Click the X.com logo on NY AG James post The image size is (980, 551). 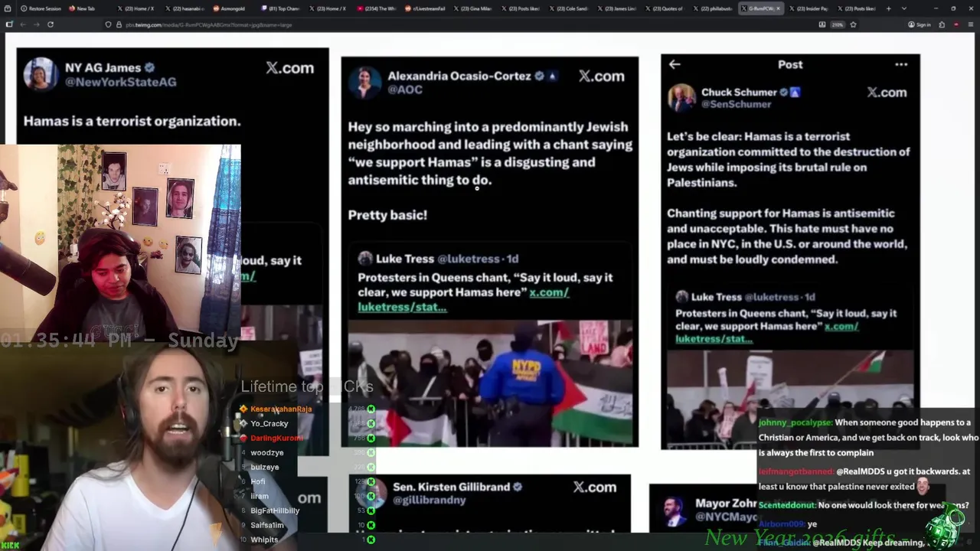(289, 67)
